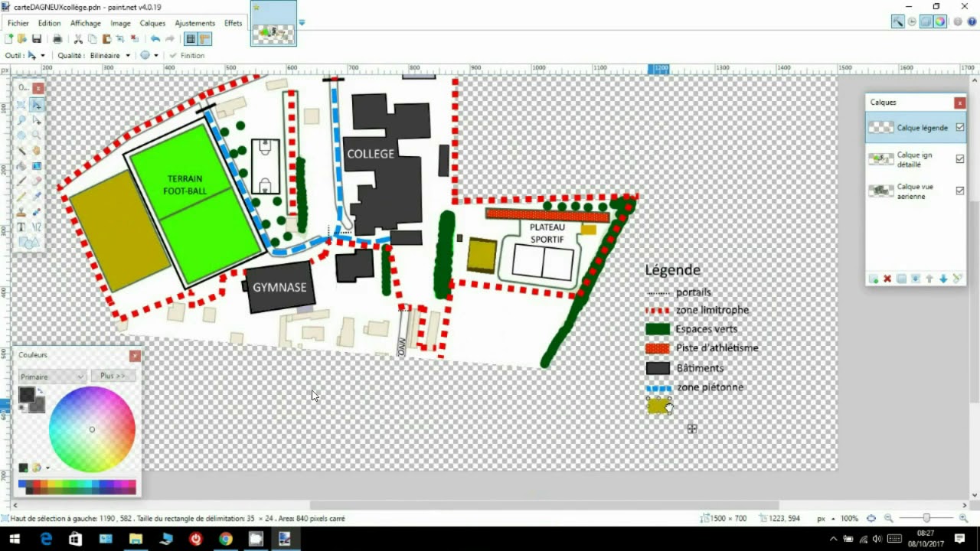The height and width of the screenshot is (551, 980).
Task: Open the Fichier menu
Action: [x=18, y=23]
